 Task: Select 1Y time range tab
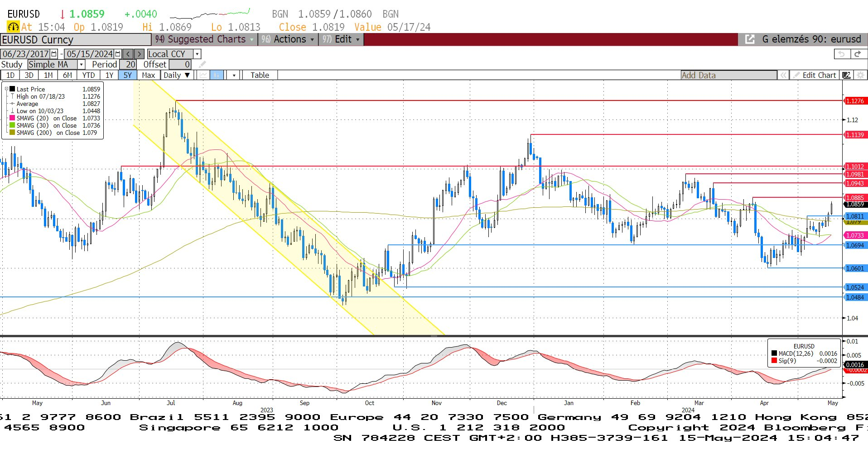click(109, 75)
